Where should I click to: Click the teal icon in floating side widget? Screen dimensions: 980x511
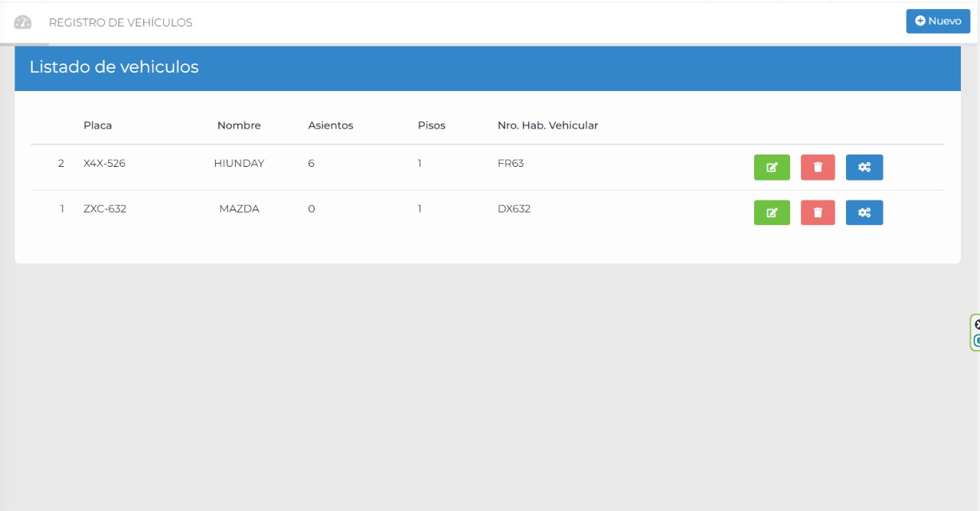[977, 340]
